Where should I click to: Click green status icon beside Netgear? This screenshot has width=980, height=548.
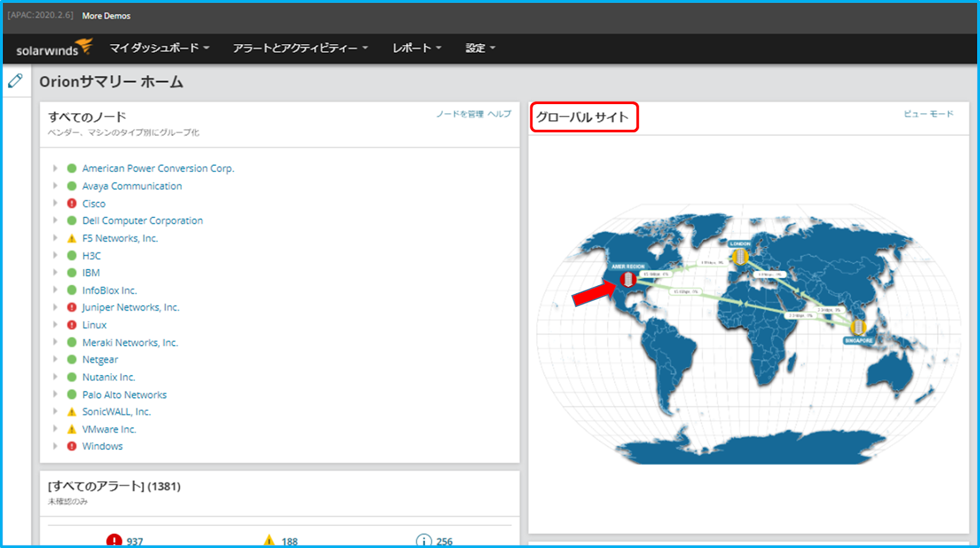tap(72, 359)
